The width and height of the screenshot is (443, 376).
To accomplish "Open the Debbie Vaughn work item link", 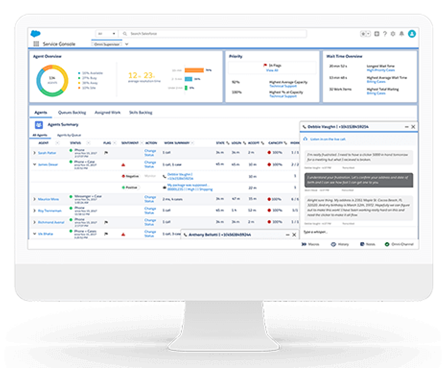I will point(180,176).
